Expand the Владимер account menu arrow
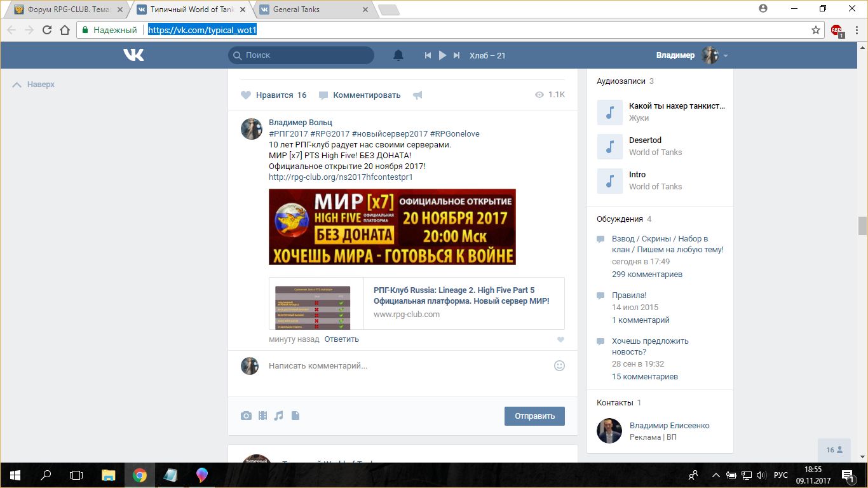The image size is (868, 488). pos(725,56)
